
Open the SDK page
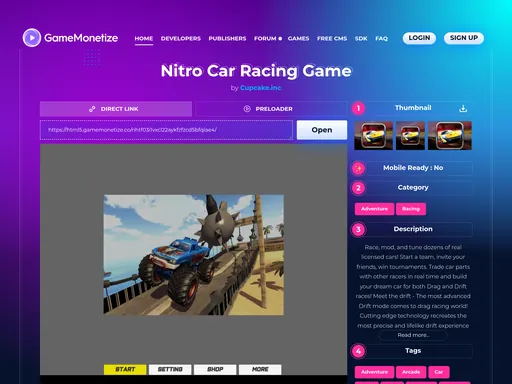click(x=361, y=38)
